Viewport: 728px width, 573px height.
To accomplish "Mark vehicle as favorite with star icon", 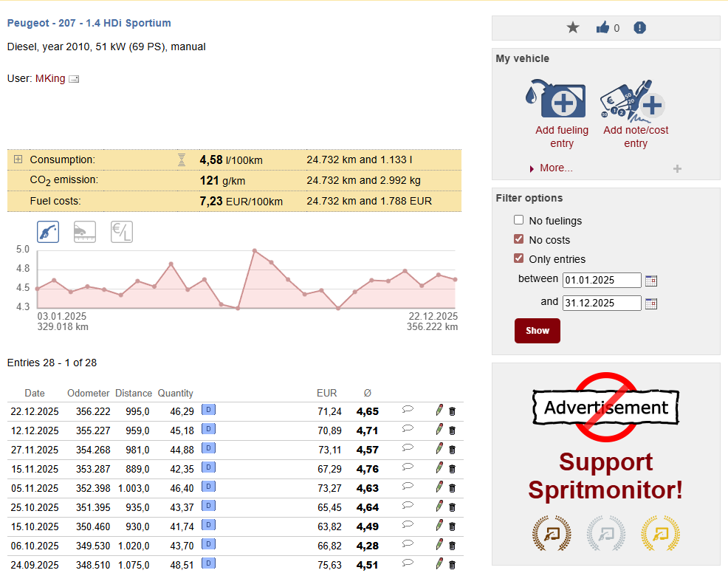I will (573, 28).
